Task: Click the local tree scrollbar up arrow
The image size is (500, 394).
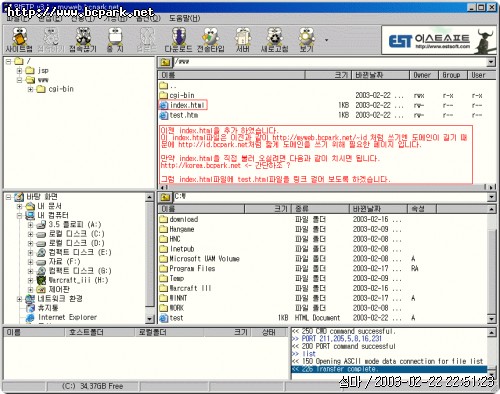Action: click(x=150, y=197)
